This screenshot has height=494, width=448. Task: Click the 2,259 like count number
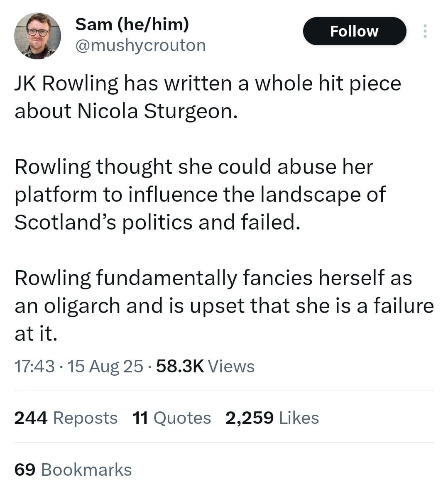(x=250, y=418)
